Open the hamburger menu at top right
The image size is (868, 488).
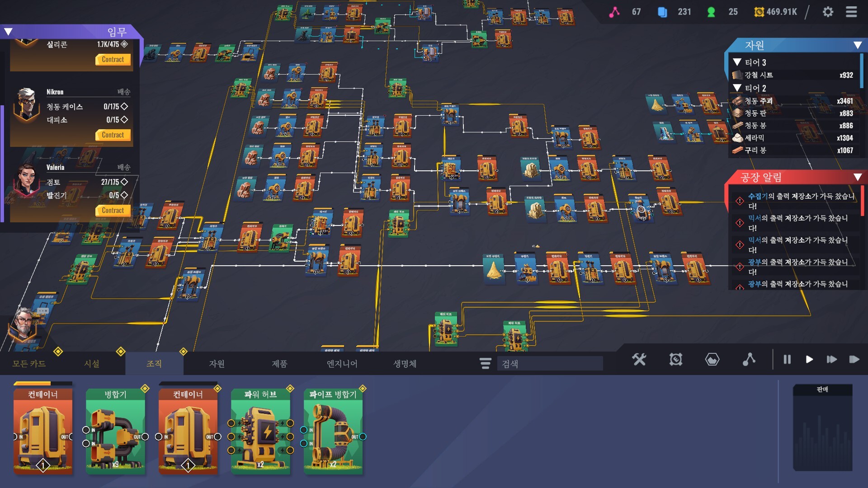851,12
